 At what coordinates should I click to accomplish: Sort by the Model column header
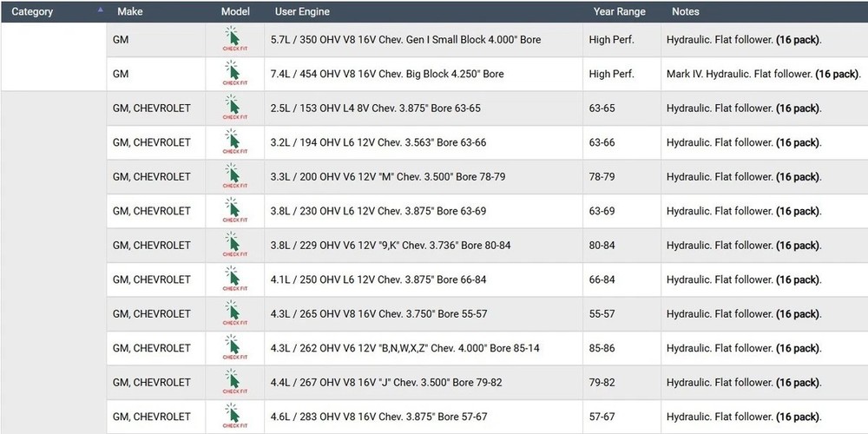[235, 11]
